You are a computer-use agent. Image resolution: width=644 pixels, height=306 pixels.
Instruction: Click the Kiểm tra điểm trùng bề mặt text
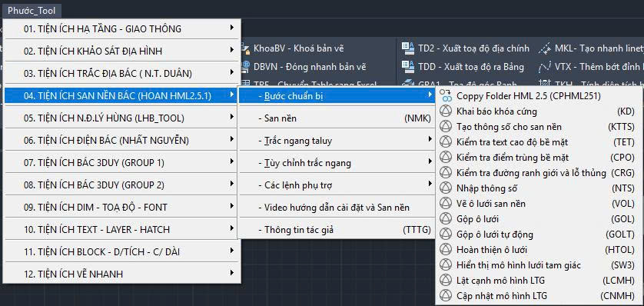click(x=513, y=158)
